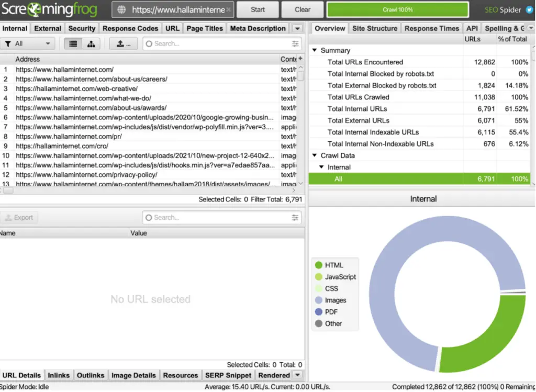Image resolution: width=536 pixels, height=392 pixels.
Task: Clear the URL field with its x icon
Action: click(228, 10)
